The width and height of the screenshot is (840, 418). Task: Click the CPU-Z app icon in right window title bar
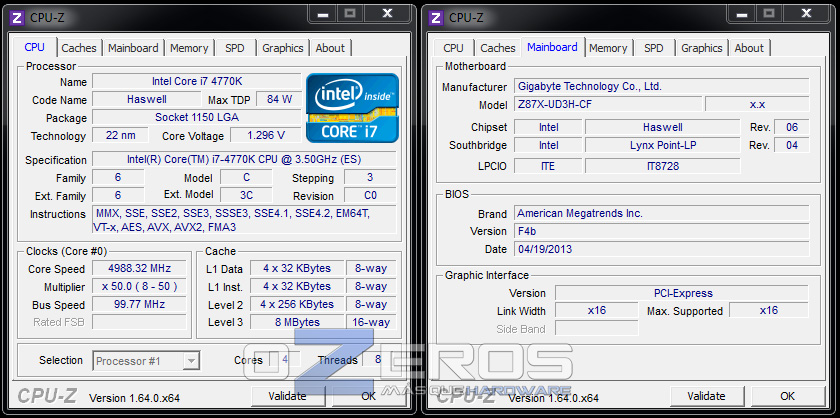point(437,18)
